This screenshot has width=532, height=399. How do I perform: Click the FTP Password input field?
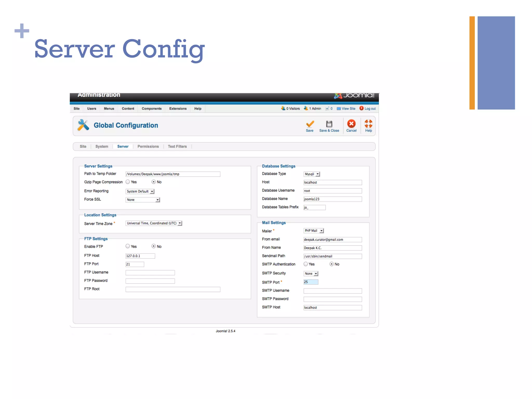tap(150, 281)
